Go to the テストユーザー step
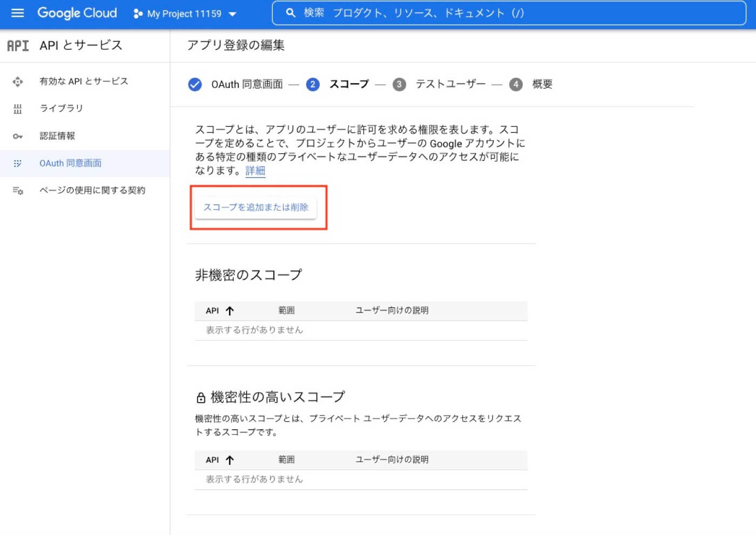Screen dimensions: 756x535 450,84
